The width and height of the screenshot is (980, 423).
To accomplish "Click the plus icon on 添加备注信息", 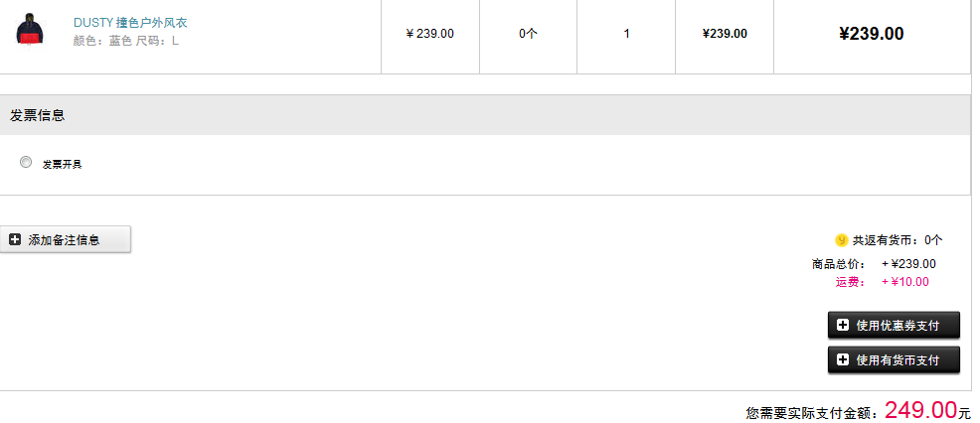I will point(15,240).
